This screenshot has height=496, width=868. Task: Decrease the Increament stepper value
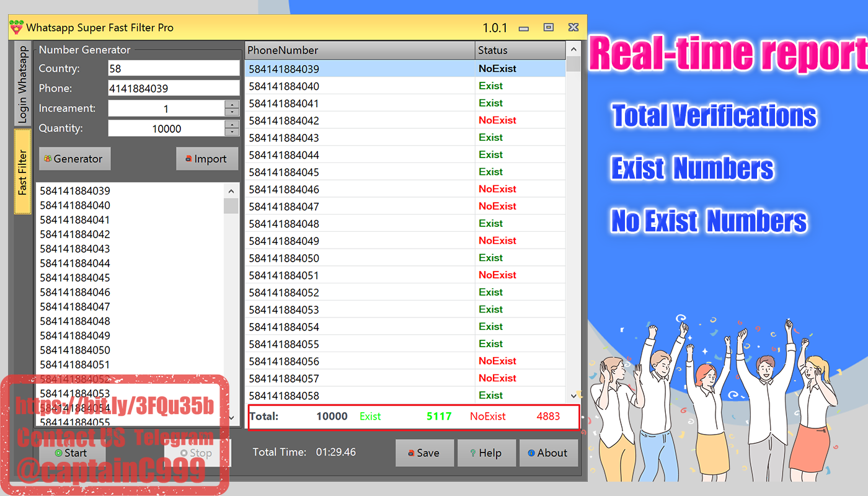(x=232, y=113)
